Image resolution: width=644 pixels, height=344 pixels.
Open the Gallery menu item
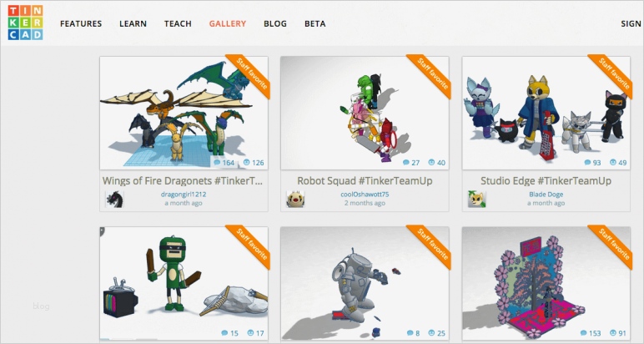pyautogui.click(x=228, y=24)
